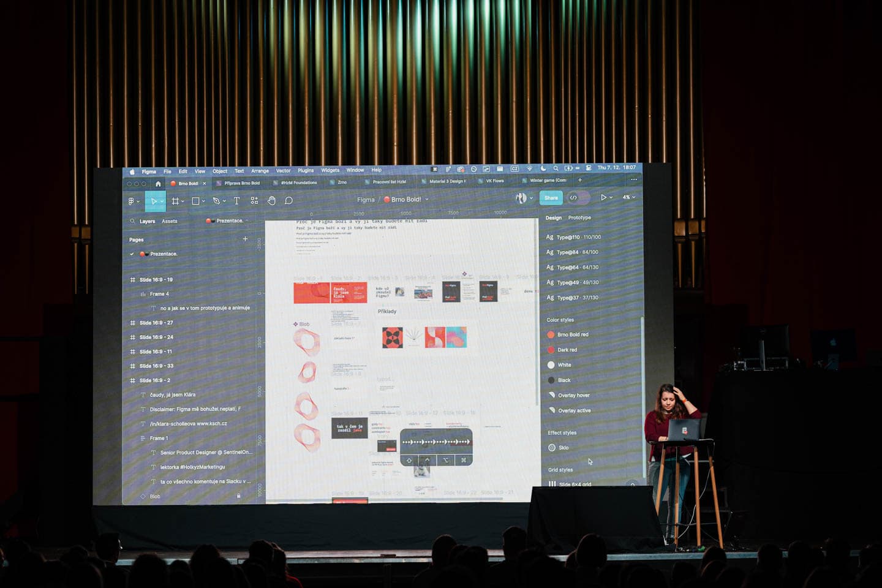Image resolution: width=882 pixels, height=588 pixels.
Task: Toggle Dev Mode switch
Action: coord(579,197)
